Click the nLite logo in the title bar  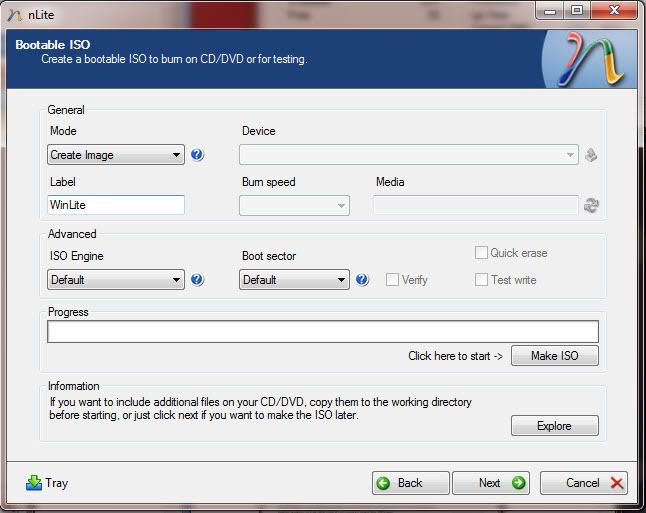(x=14, y=15)
